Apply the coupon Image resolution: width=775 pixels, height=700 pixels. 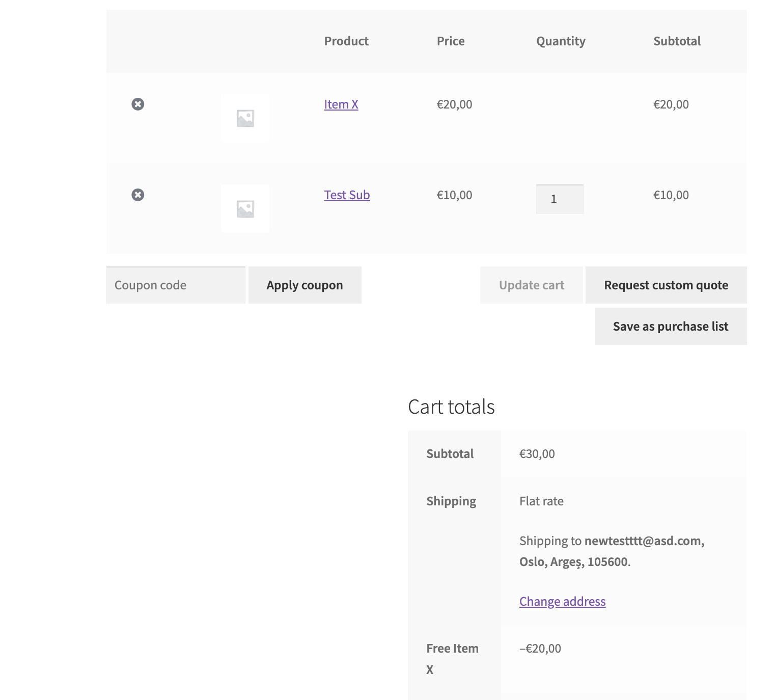click(305, 285)
